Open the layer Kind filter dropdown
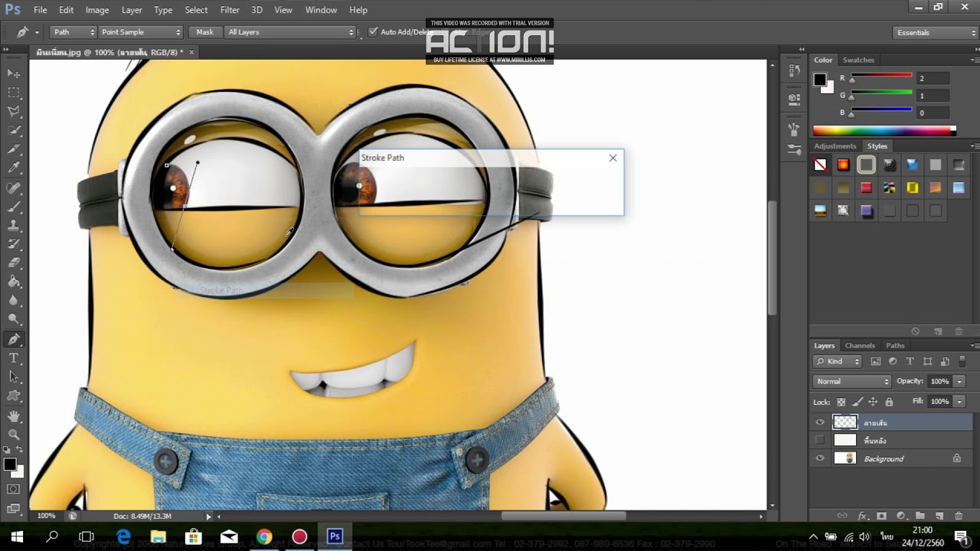 pyautogui.click(x=838, y=361)
